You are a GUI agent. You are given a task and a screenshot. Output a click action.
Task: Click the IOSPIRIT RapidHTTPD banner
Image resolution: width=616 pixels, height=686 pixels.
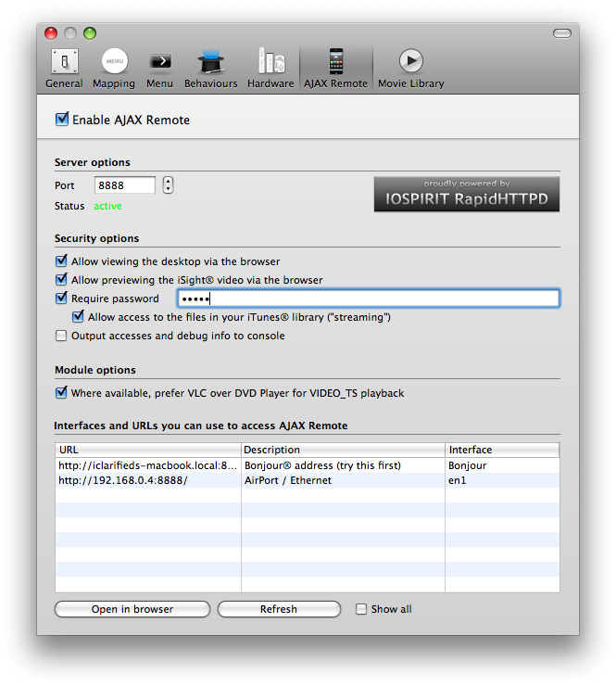coord(466,195)
